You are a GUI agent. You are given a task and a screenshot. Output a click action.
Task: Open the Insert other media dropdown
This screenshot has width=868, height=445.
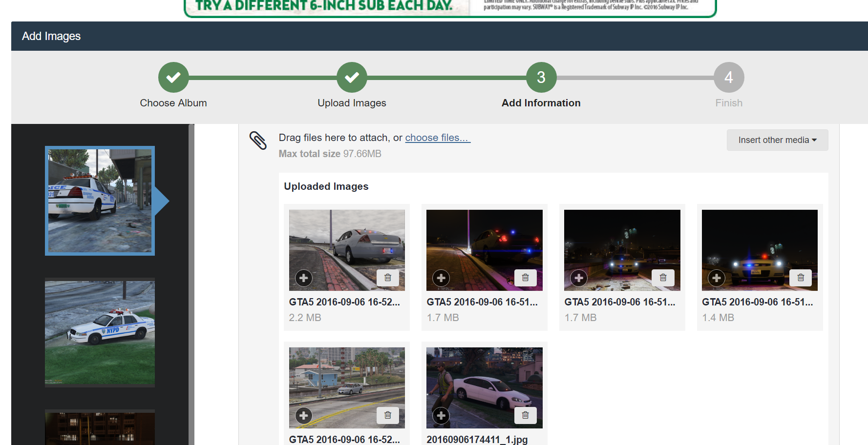pos(778,140)
